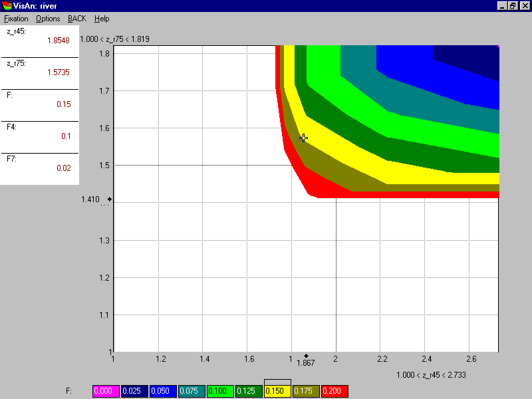Select the magenta 0.000 color swatch

click(106, 391)
